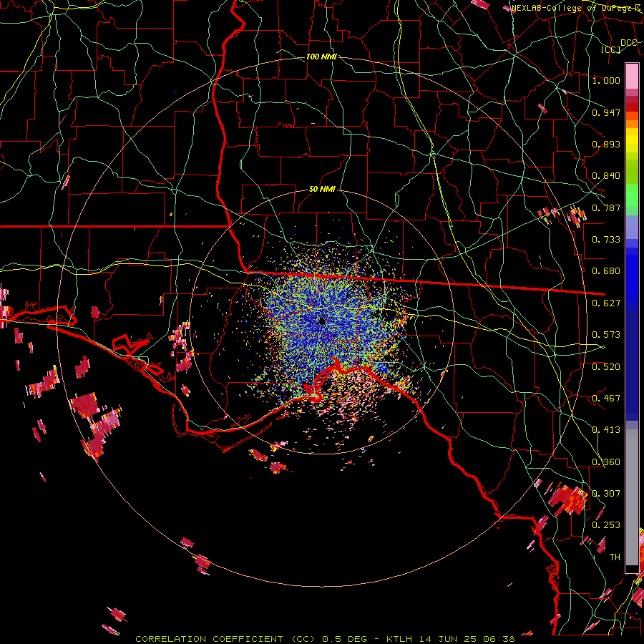This screenshot has height=644, width=644.
Task: Click the 0.573 color scale label
Action: [606, 335]
